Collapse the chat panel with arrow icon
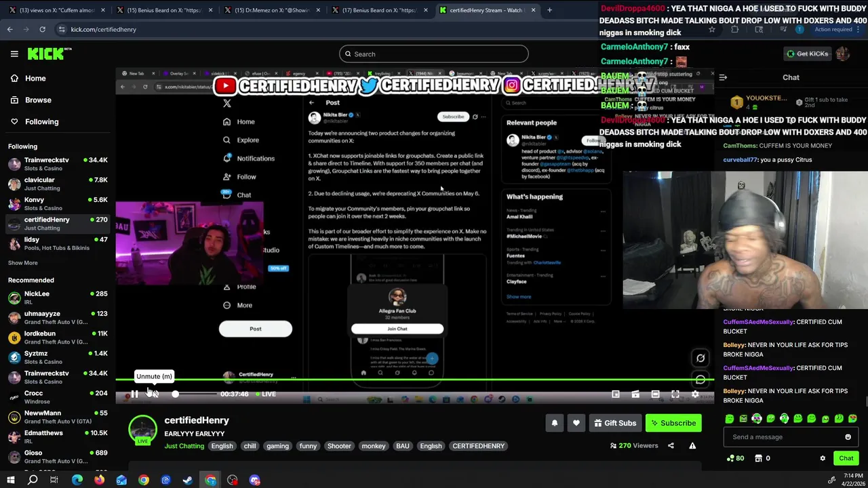Image resolution: width=868 pixels, height=488 pixels. pos(723,77)
